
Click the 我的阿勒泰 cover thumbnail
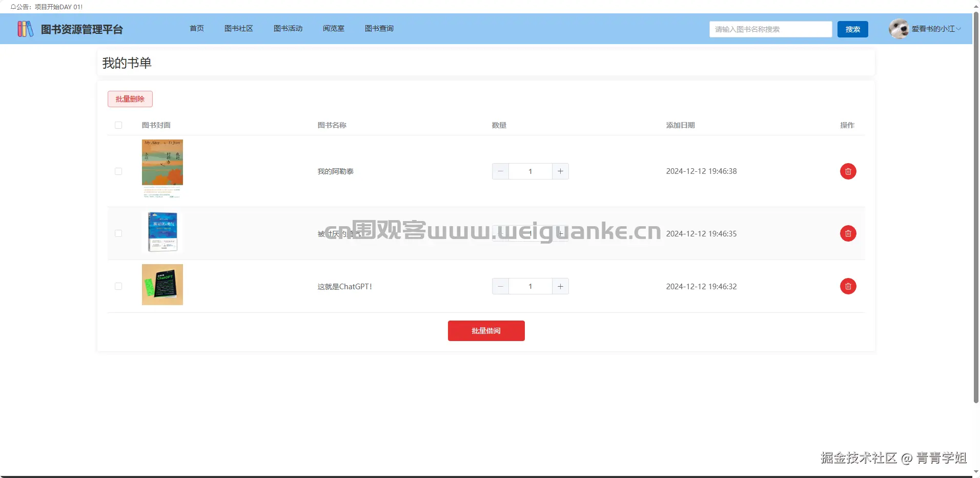(x=162, y=169)
